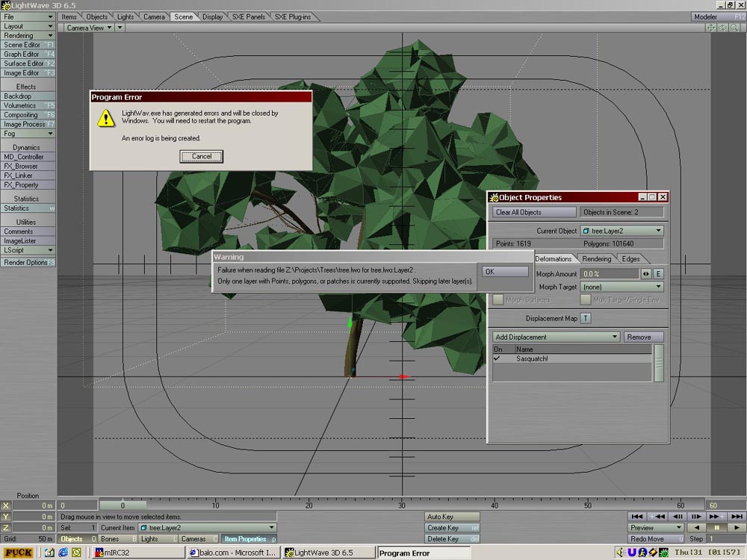Viewport: 747px width, 560px height.
Task: Click the Modeler button
Action: [x=719, y=16]
